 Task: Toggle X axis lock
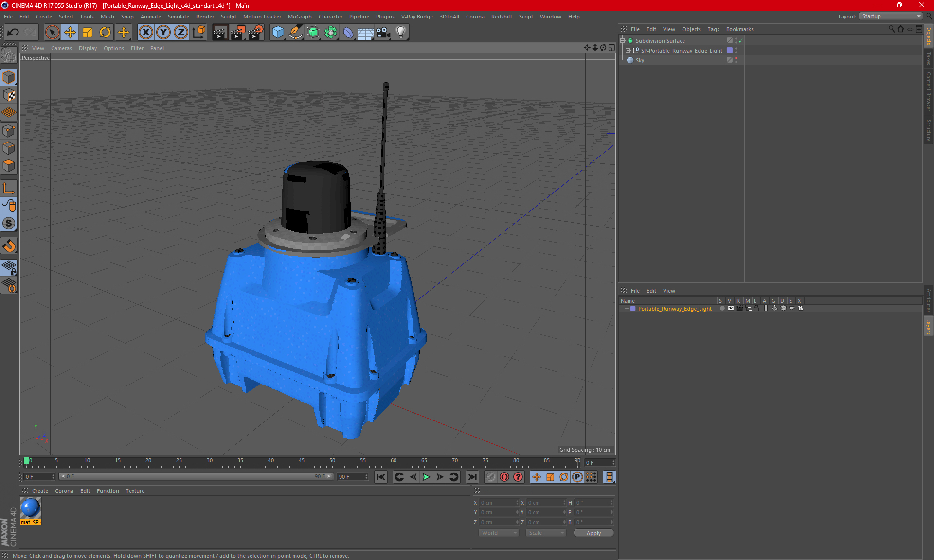[x=145, y=33]
